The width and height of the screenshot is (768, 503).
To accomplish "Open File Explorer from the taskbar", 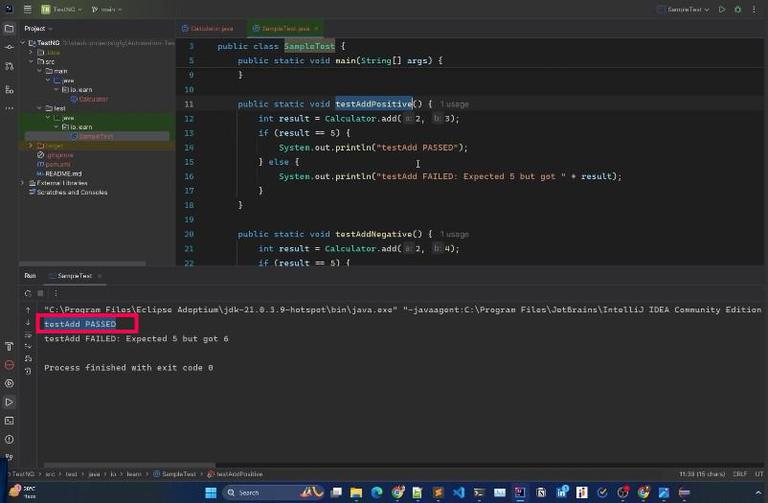I will pos(356,493).
